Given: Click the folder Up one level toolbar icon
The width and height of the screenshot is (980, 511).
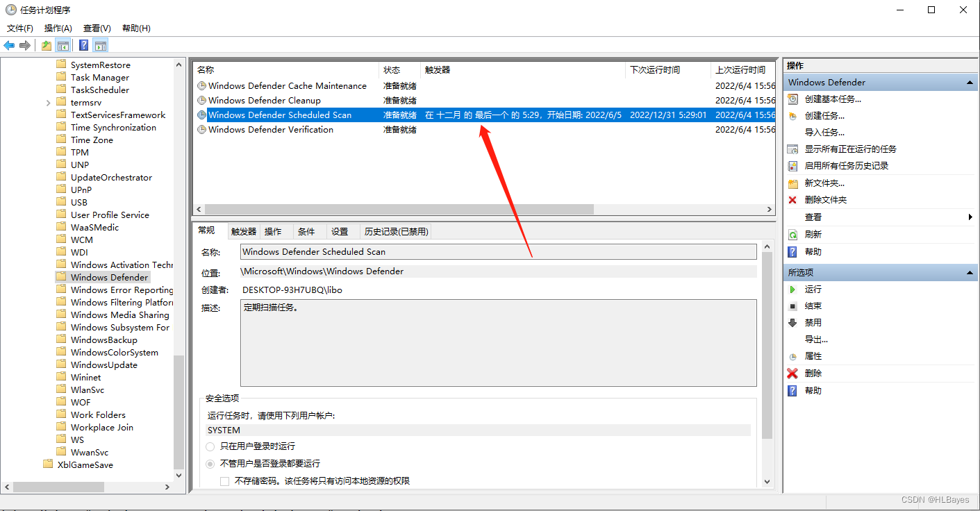Looking at the screenshot, I should click(46, 46).
